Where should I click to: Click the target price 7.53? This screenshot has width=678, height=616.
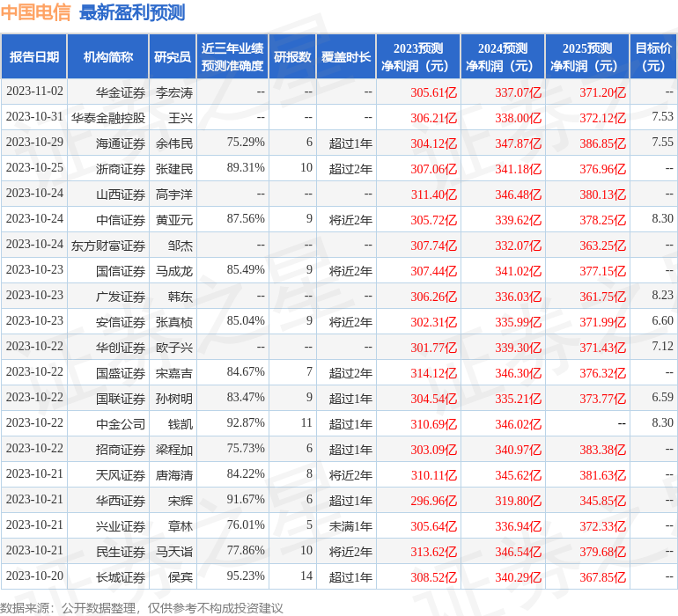point(662,116)
